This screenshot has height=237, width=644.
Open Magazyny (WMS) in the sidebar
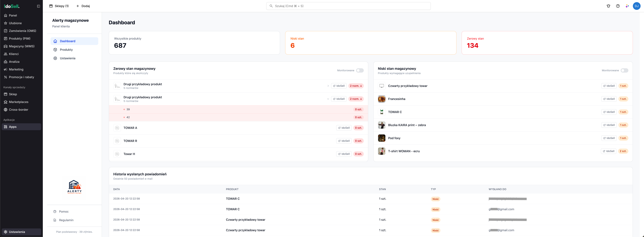pyautogui.click(x=22, y=46)
